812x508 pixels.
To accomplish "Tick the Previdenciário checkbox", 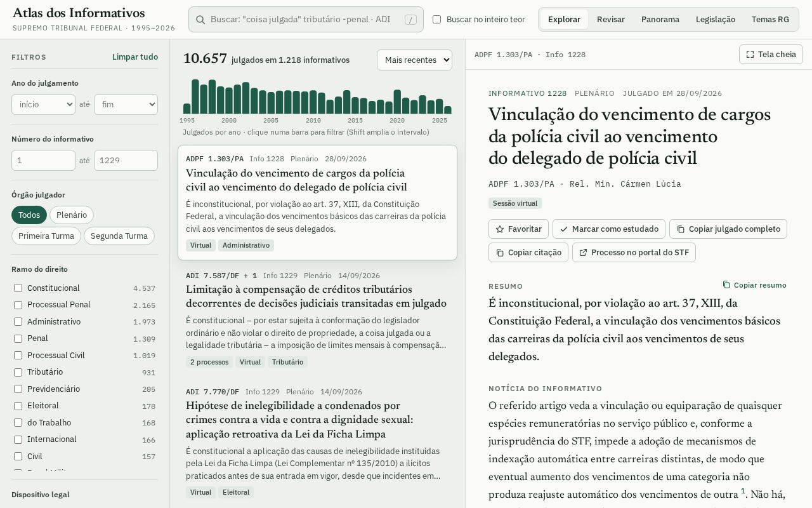I will click(18, 389).
